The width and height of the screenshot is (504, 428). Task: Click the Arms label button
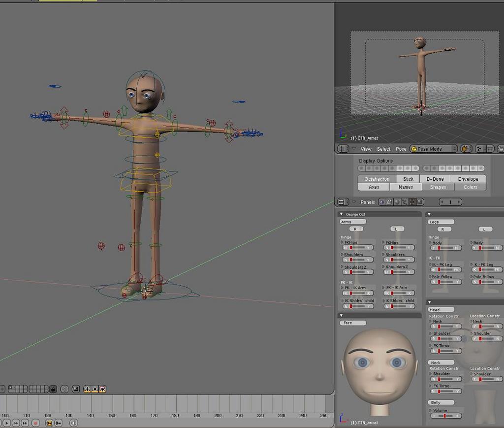click(353, 222)
